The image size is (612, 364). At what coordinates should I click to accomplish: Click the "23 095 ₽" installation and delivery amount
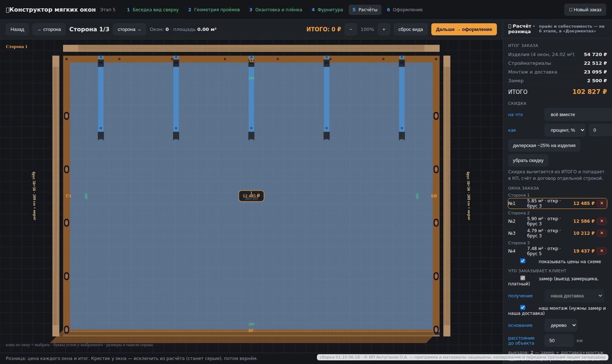595,72
